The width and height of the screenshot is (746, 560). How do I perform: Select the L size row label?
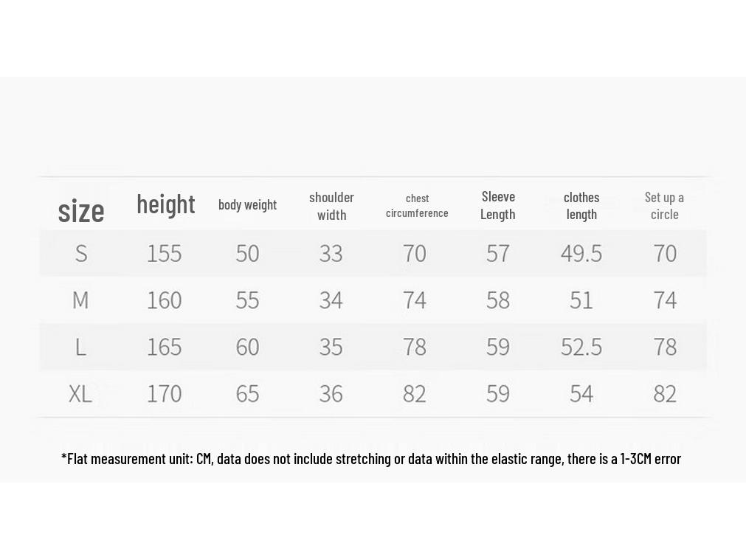click(81, 347)
